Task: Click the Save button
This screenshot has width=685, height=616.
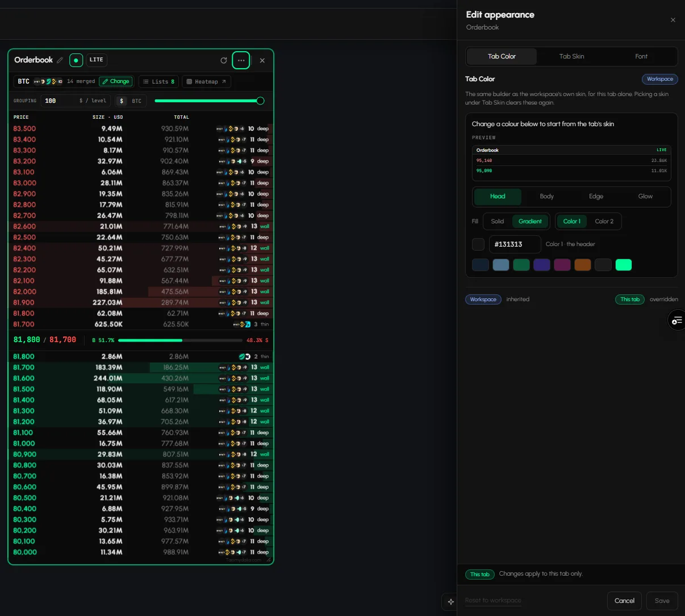Action: [x=662, y=601]
